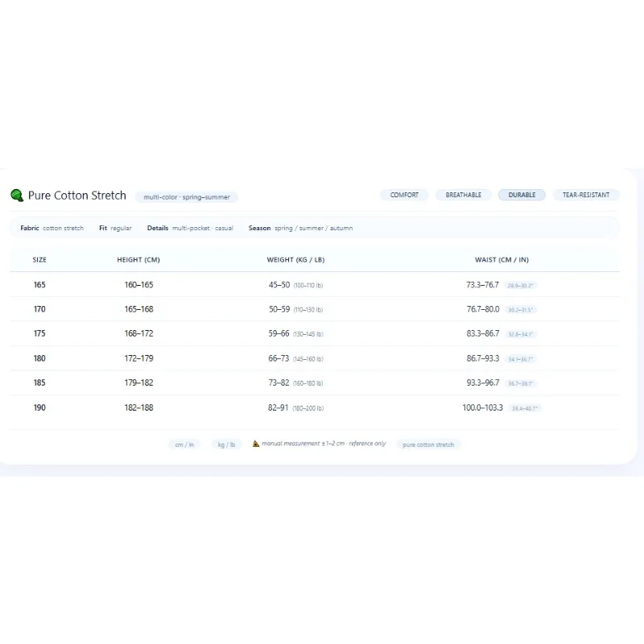Click the Fabric label in details bar

30,228
